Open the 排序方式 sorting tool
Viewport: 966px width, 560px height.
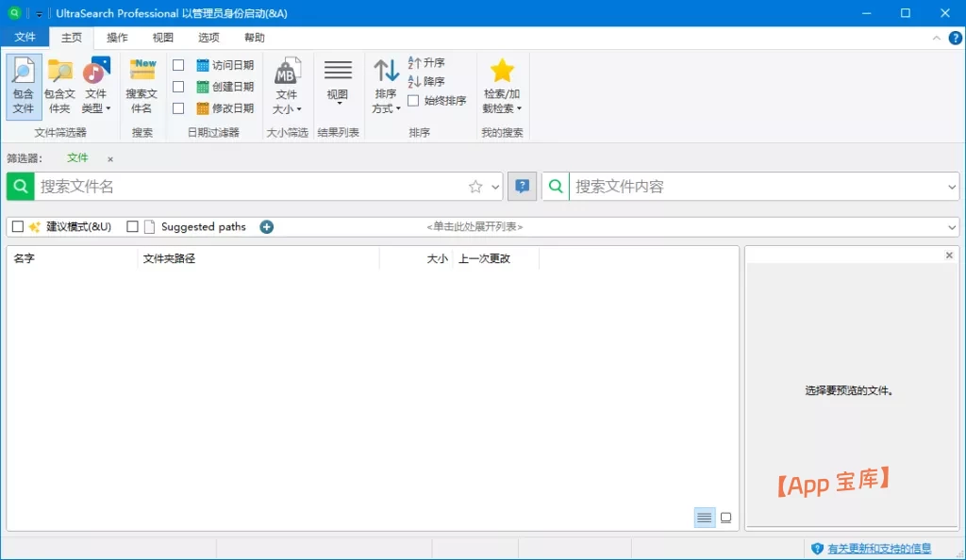click(385, 83)
